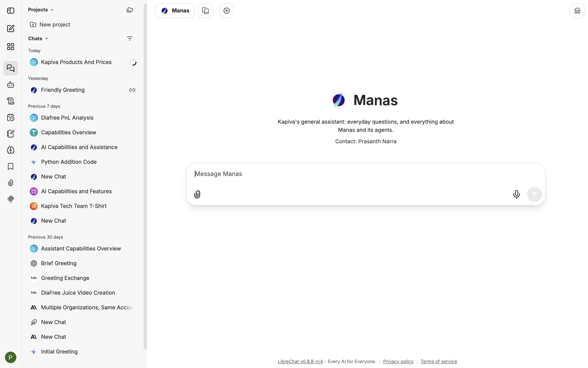
Task: Open the Brief Greeting chat
Action: (x=83, y=263)
